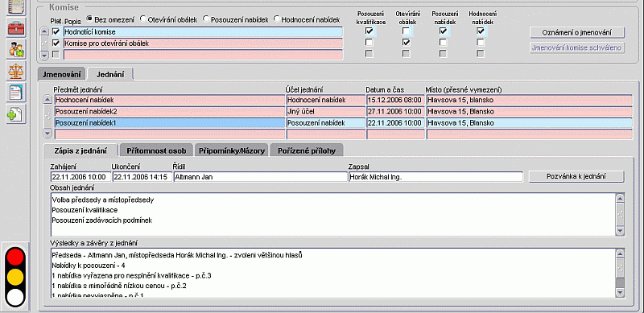Viewport: 644px width, 313px height.
Task: Click line 'Nabídky k posouzení - 4'
Action: [x=89, y=266]
